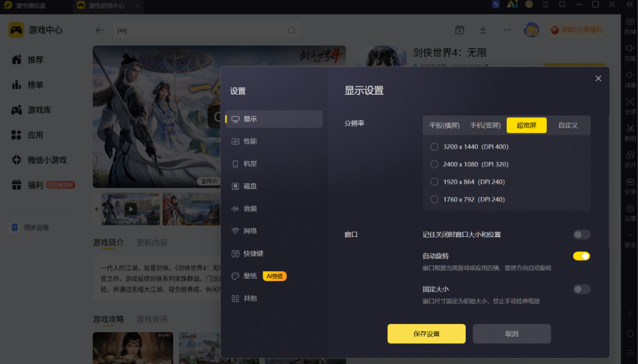
Task: Toggle 自动旋转 auto-rotate switch
Action: pyautogui.click(x=582, y=256)
